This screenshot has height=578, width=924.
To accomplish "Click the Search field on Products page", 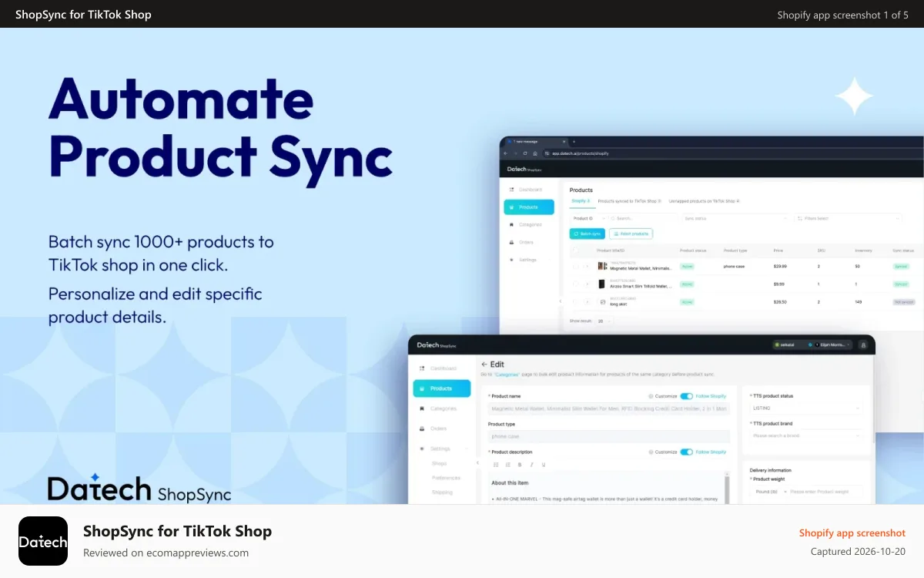I will [x=643, y=218].
